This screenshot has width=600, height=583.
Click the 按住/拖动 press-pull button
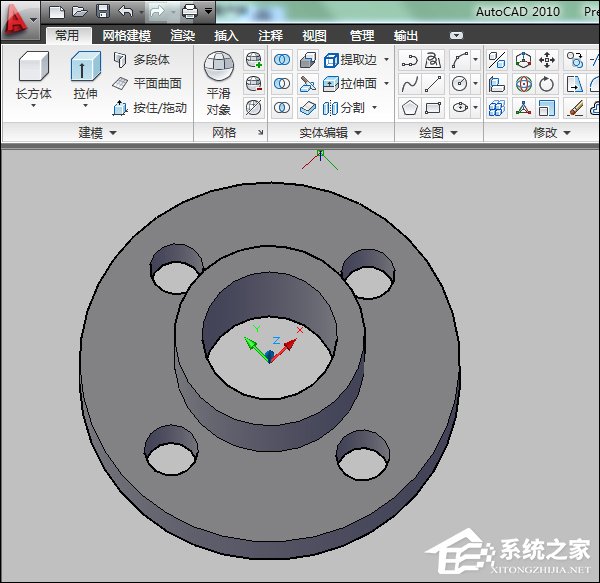(148, 107)
